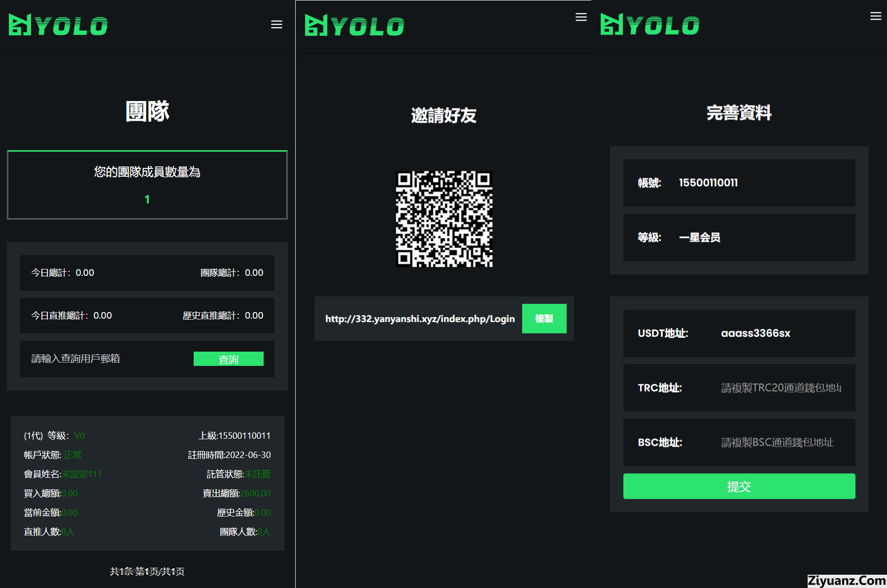887x588 pixels.
Task: Click the 團隊總計 0.00 statistic
Action: tap(232, 273)
